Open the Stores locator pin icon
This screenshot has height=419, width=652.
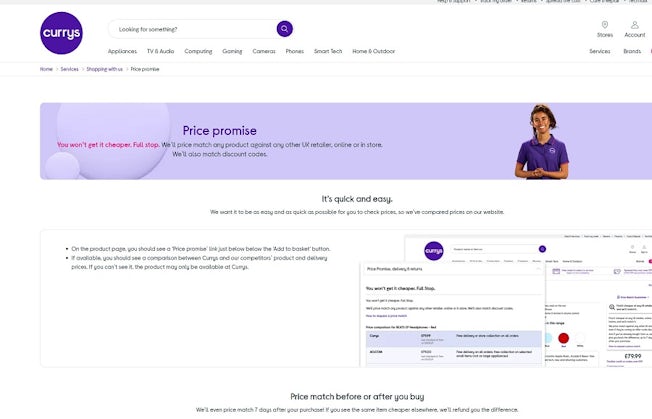pyautogui.click(x=605, y=25)
